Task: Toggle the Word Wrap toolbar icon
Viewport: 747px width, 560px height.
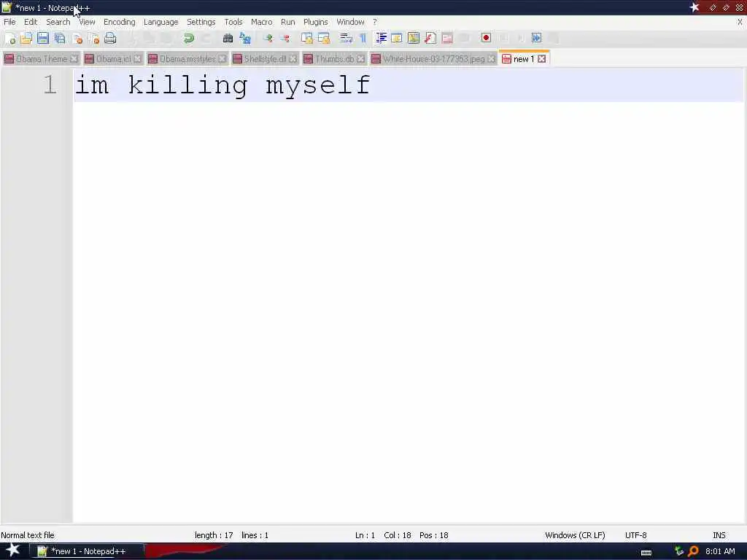Action: click(x=346, y=39)
